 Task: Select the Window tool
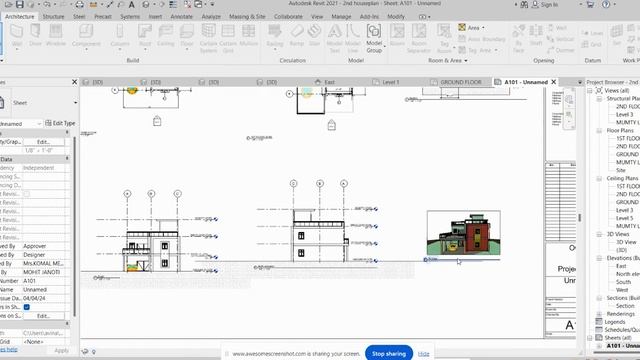56,35
